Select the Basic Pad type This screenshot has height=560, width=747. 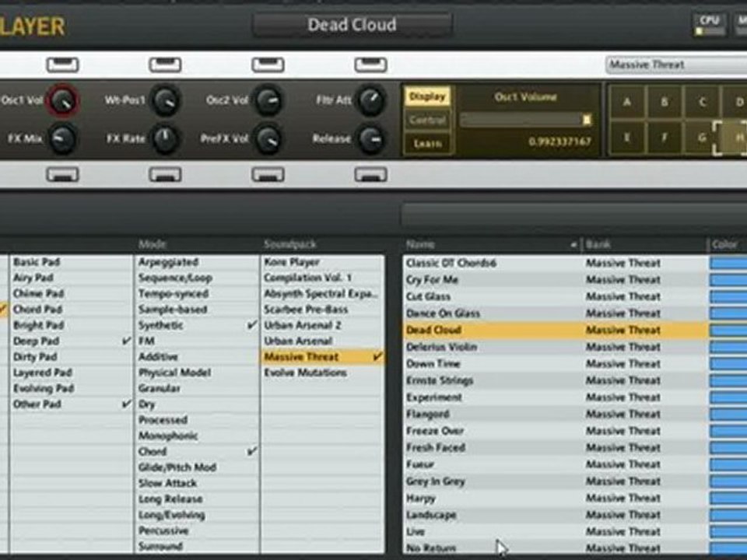pos(71,262)
